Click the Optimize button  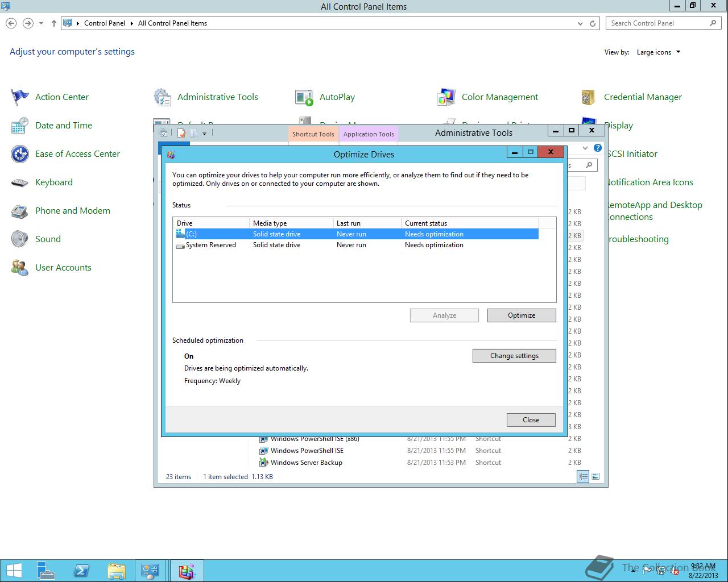click(x=522, y=315)
